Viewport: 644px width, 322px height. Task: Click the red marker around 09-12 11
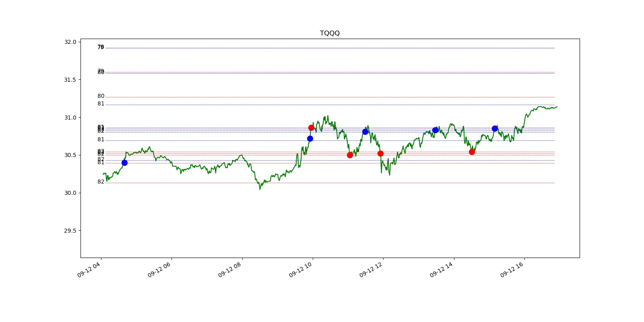coord(350,155)
